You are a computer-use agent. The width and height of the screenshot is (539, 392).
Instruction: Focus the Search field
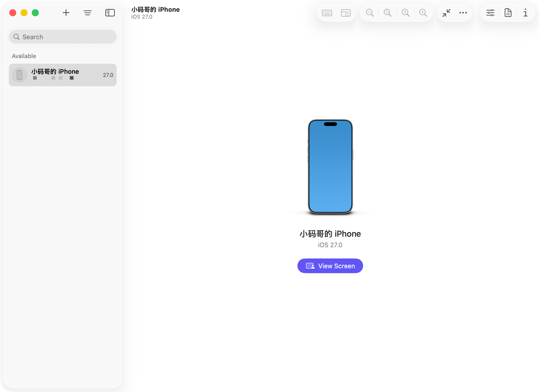click(63, 37)
